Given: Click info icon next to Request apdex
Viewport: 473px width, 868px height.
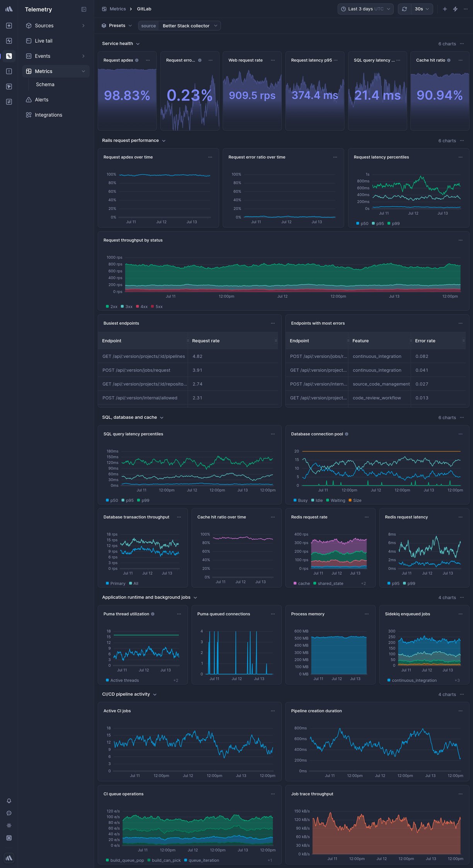Looking at the screenshot, I should pos(137,60).
